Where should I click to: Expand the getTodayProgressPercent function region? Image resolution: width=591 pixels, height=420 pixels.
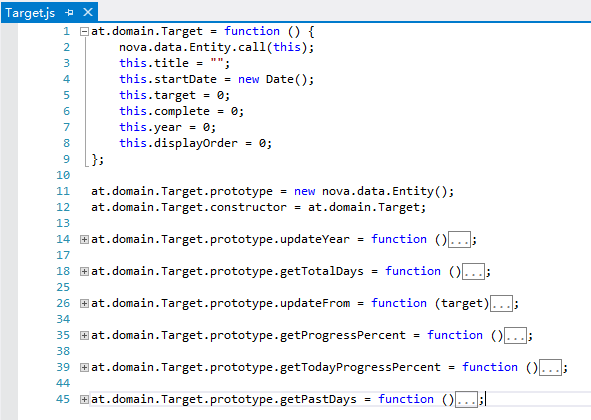pos(84,368)
